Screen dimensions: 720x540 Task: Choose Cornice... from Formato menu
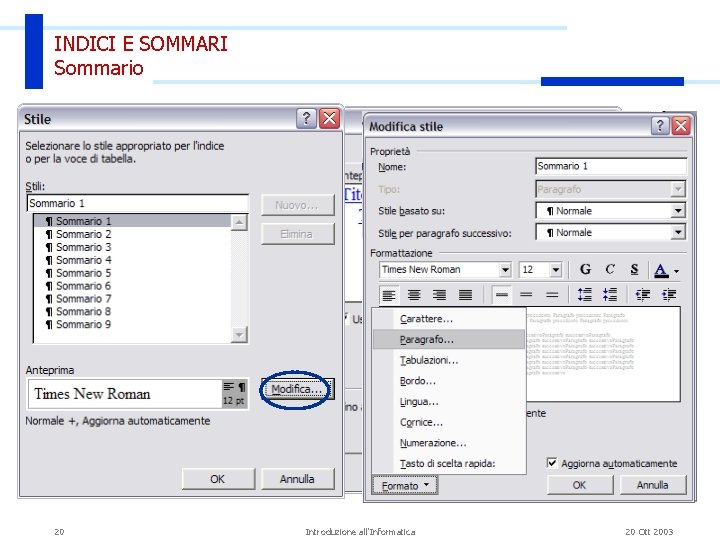click(449, 422)
